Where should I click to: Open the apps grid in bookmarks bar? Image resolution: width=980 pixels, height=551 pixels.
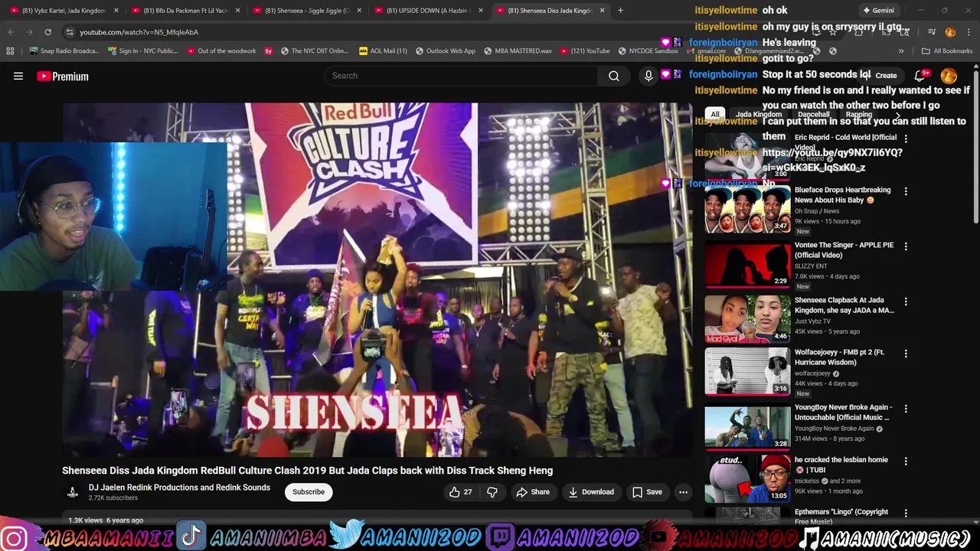coord(10,51)
